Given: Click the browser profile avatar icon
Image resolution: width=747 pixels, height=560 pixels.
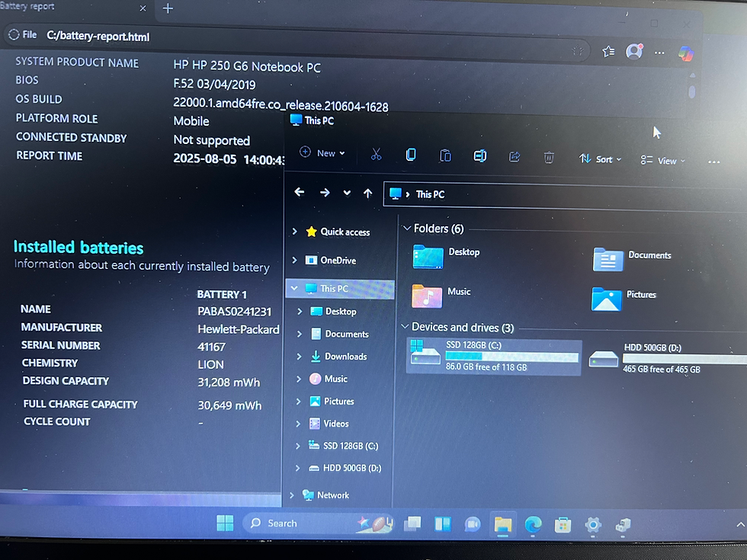Looking at the screenshot, I should [634, 51].
